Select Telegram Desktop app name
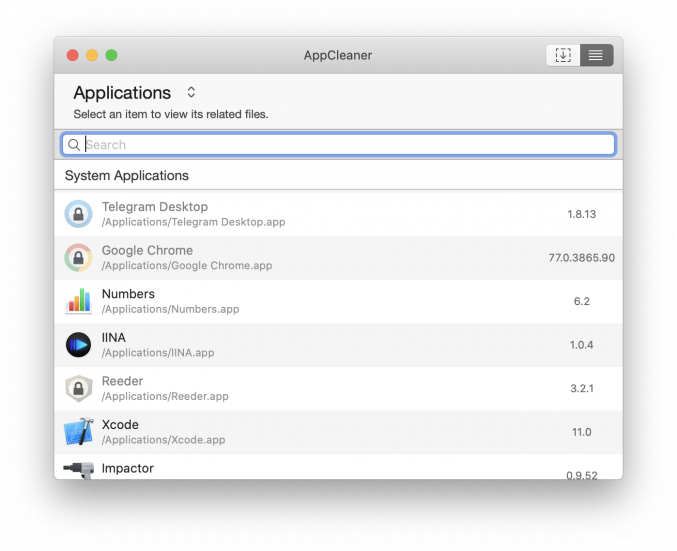Image resolution: width=677 pixels, height=551 pixels. coord(155,207)
